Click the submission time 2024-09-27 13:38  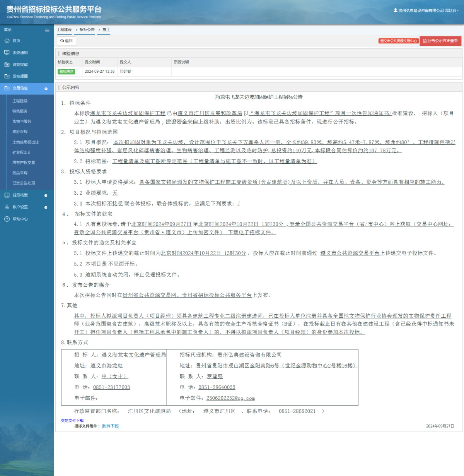tap(100, 72)
